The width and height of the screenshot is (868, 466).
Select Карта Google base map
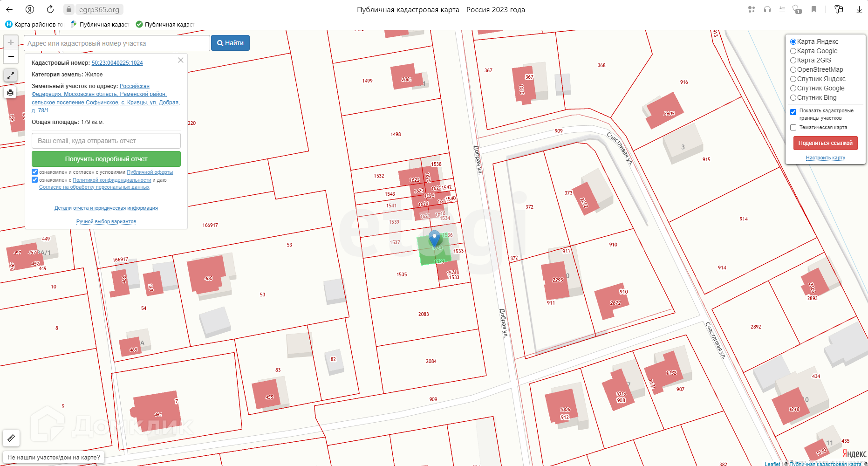(793, 51)
